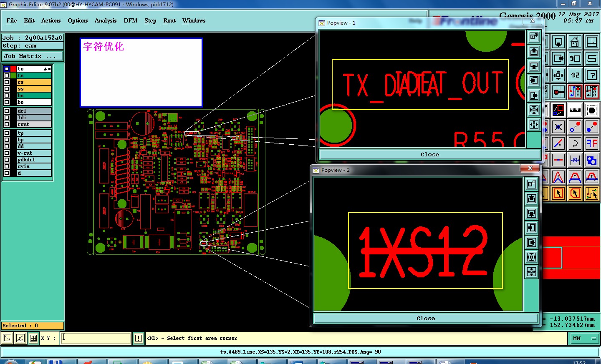This screenshot has height=364, width=601.
Task: Click Popview 2 detach window icon
Action: coord(531,184)
